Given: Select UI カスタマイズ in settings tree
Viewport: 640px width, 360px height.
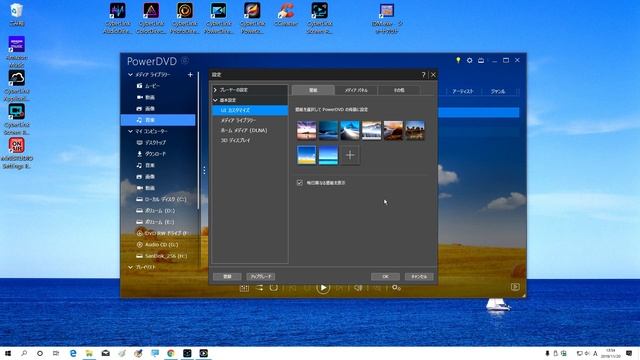Looking at the screenshot, I should (250, 110).
